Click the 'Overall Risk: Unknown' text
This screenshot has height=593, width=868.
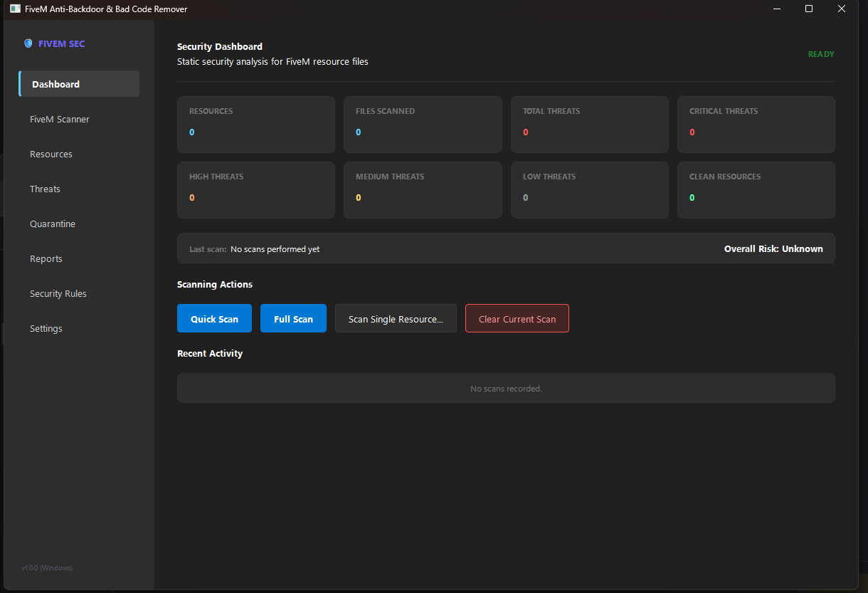[x=773, y=248]
